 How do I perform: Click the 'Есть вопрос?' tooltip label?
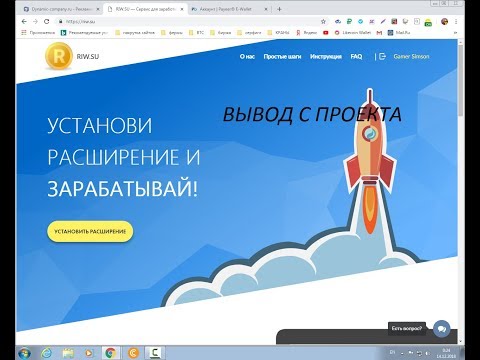pyautogui.click(x=407, y=329)
